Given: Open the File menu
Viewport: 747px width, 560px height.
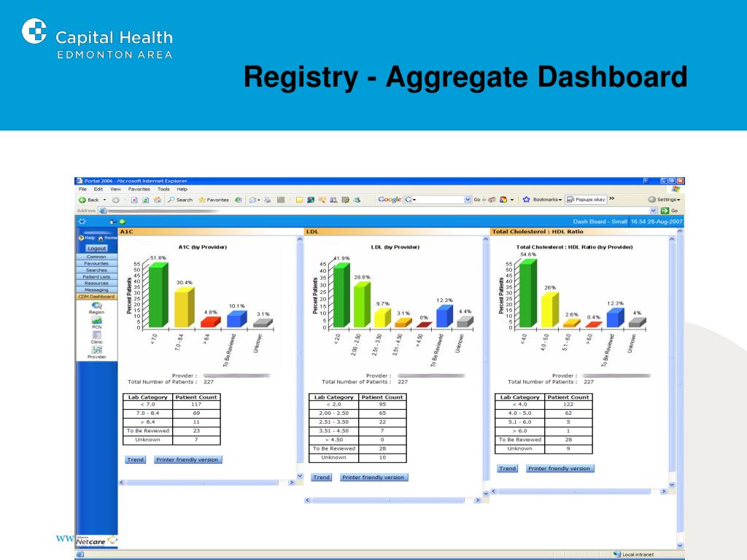Looking at the screenshot, I should (82, 189).
